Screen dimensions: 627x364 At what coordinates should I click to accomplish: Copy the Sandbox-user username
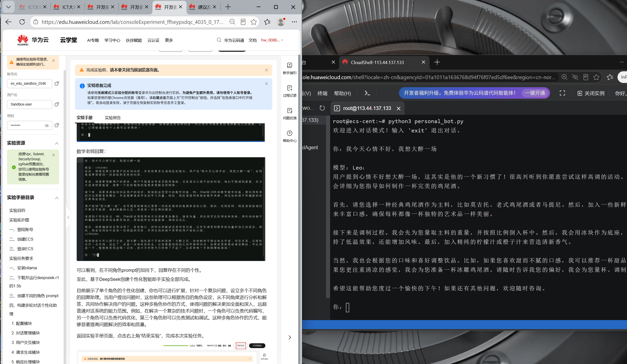[57, 104]
